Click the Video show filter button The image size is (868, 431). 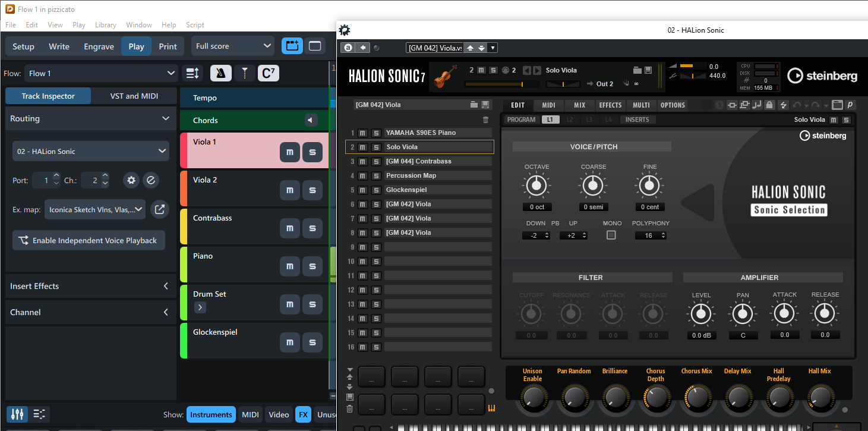279,415
